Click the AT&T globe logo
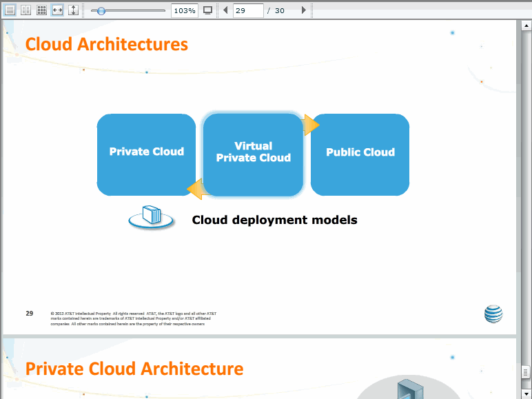 tap(493, 314)
